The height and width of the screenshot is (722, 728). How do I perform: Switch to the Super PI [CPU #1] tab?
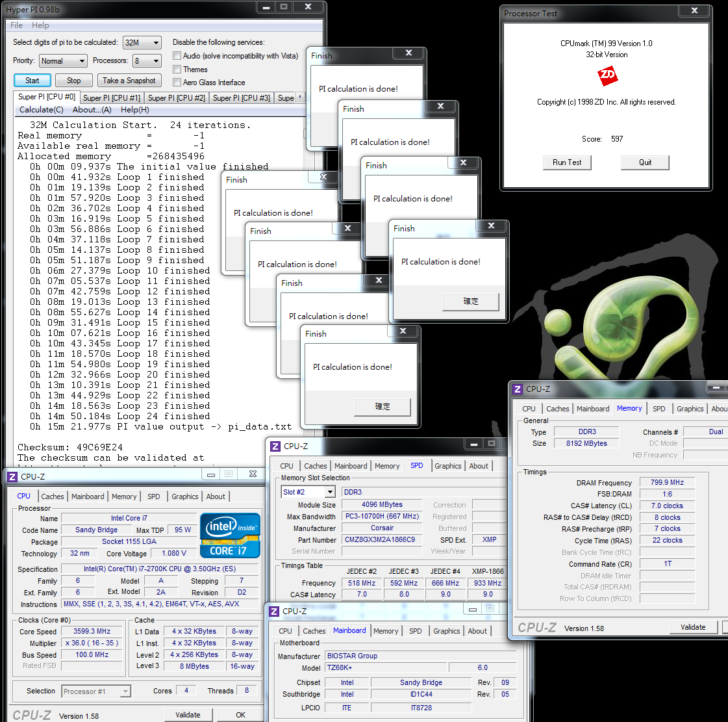[112, 98]
